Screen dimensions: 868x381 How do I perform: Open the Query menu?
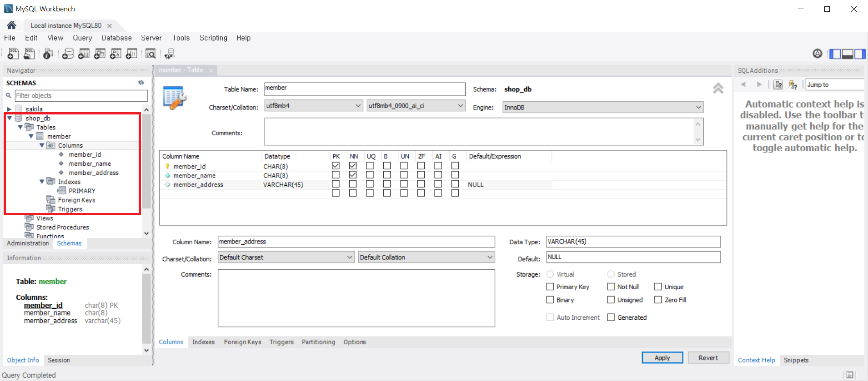tap(82, 38)
